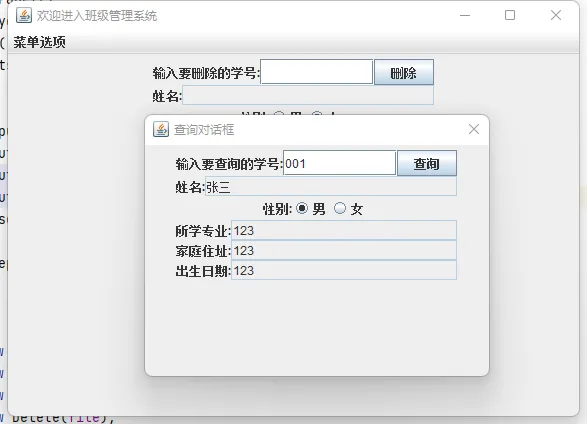
Task: Click the 家庭住址 text field
Action: pyautogui.click(x=344, y=250)
